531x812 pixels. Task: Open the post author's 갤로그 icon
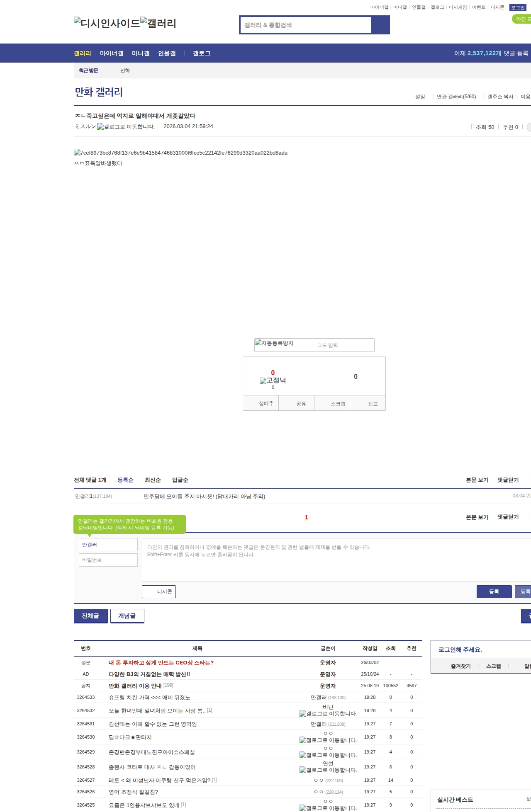(126, 126)
